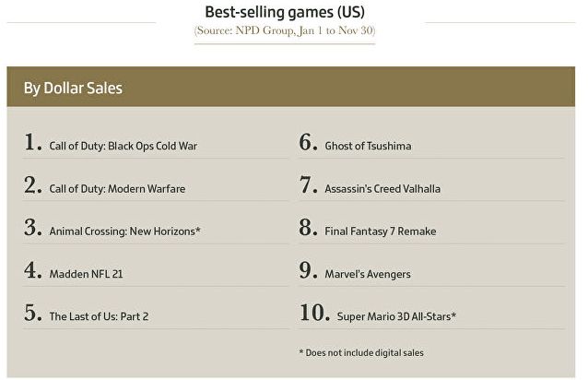The height and width of the screenshot is (380, 588).
Task: Click 'Call of Duty: Black Ops Cold War'
Action: click(x=123, y=146)
